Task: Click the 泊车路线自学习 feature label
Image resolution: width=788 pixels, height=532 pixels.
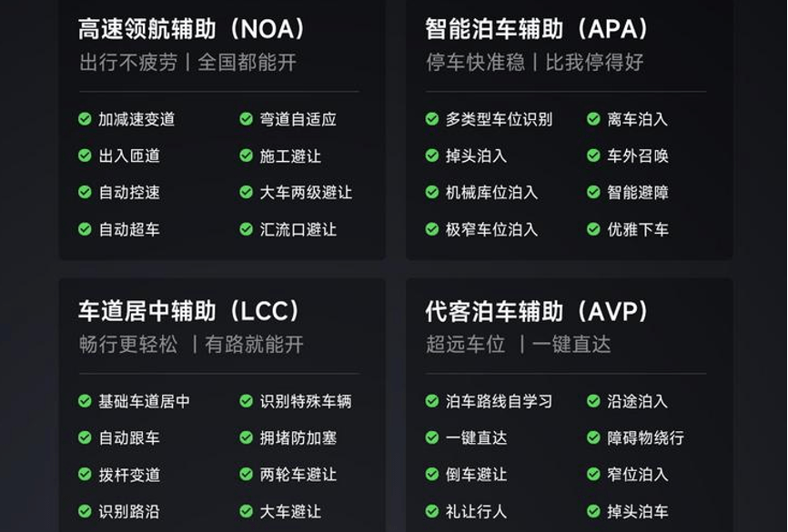Action: (499, 401)
